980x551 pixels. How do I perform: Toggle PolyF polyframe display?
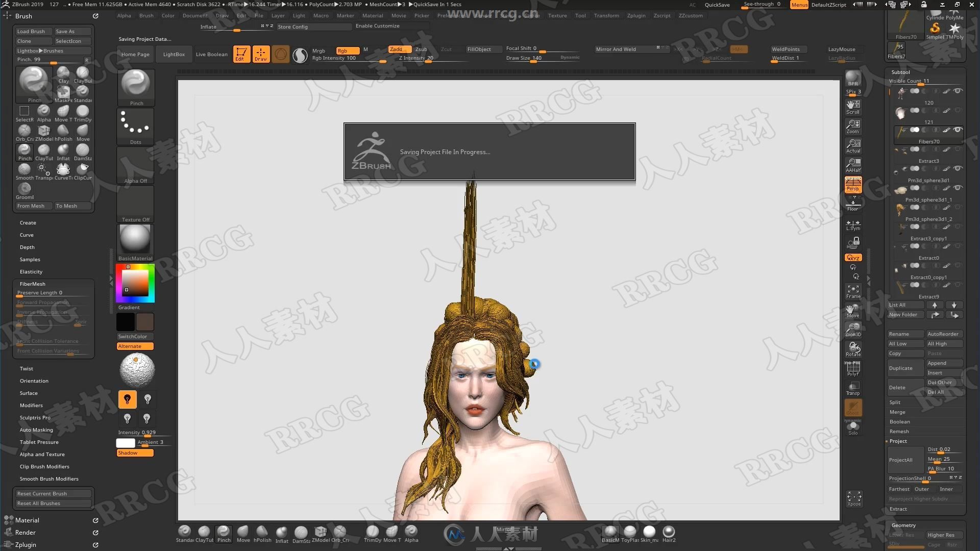[853, 369]
